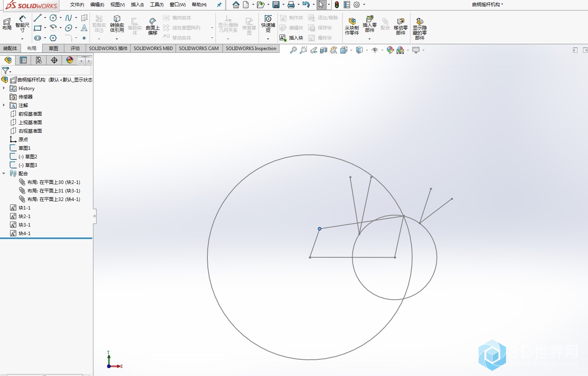Expand the History folder

coord(4,88)
